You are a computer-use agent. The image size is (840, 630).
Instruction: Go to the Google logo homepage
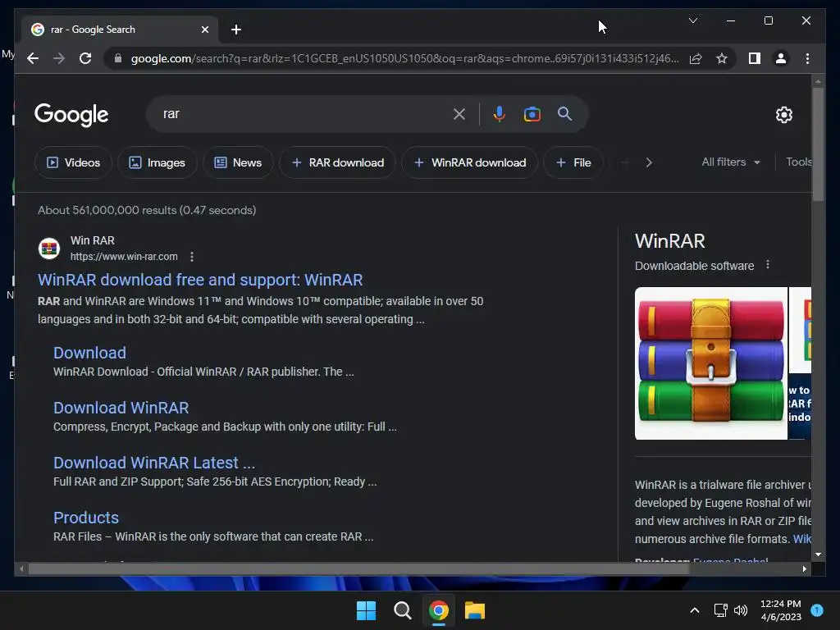click(71, 114)
